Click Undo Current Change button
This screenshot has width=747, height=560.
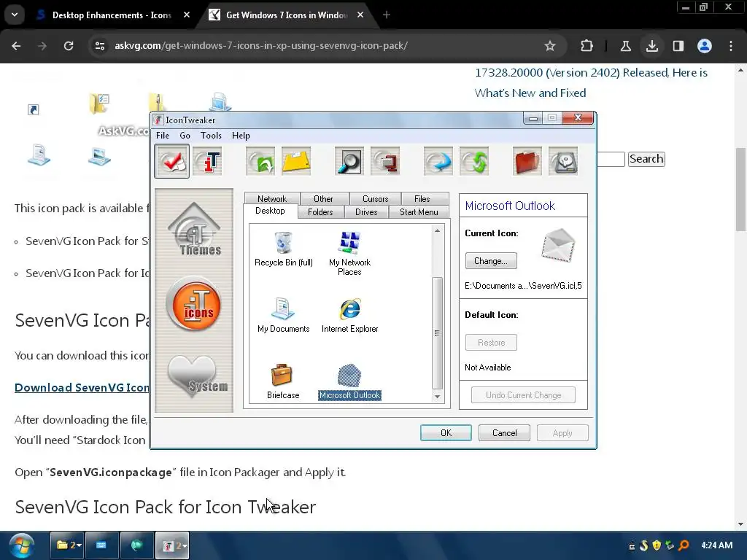[x=523, y=394]
